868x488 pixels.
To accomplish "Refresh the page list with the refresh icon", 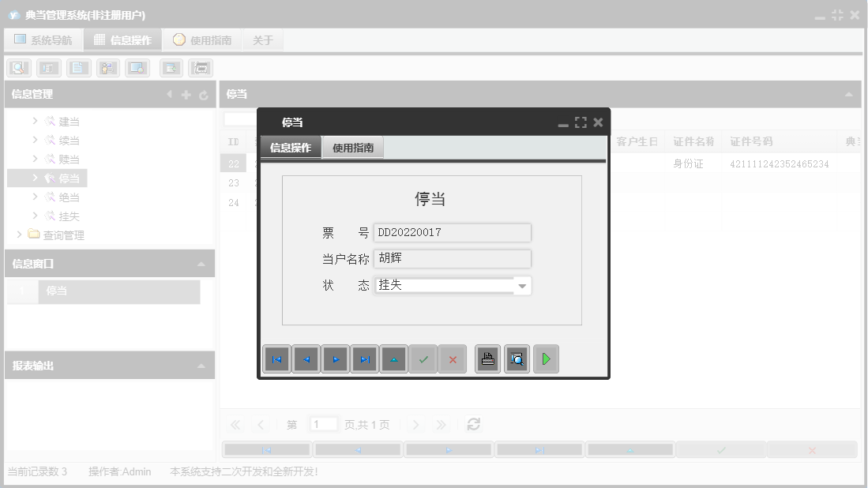I will pyautogui.click(x=473, y=424).
